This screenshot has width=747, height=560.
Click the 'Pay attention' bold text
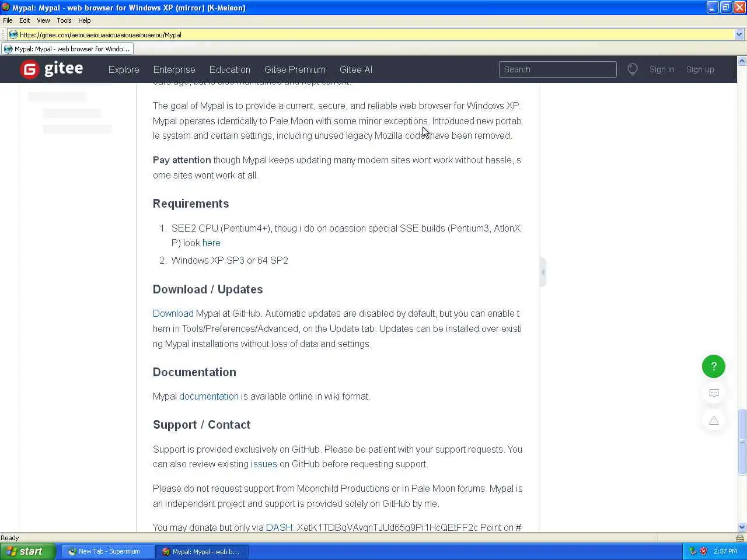[182, 160]
